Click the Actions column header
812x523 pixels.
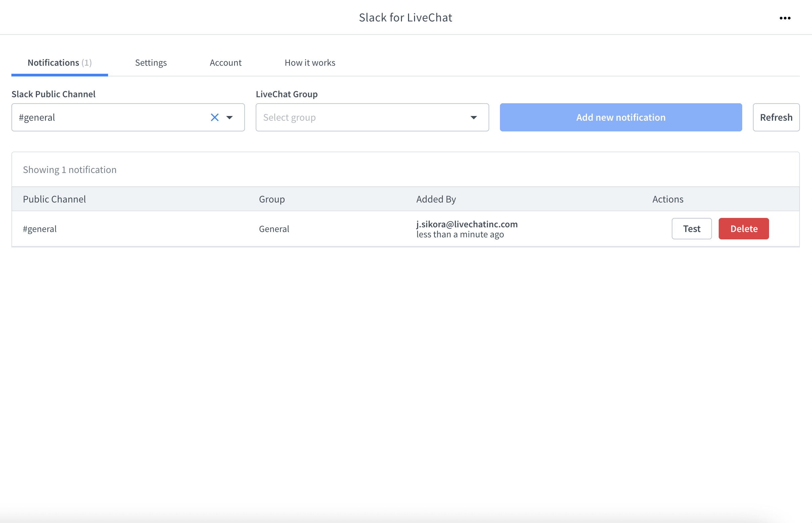click(667, 199)
